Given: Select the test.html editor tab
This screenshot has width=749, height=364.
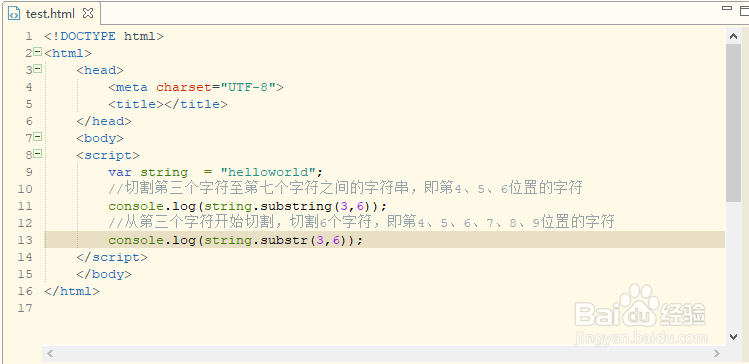Looking at the screenshot, I should (x=51, y=14).
